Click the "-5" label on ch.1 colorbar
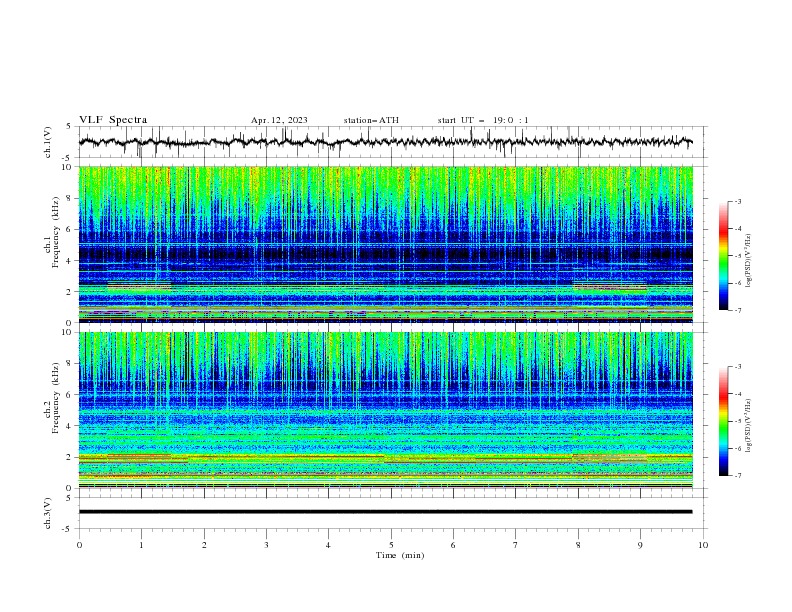 click(x=737, y=256)
